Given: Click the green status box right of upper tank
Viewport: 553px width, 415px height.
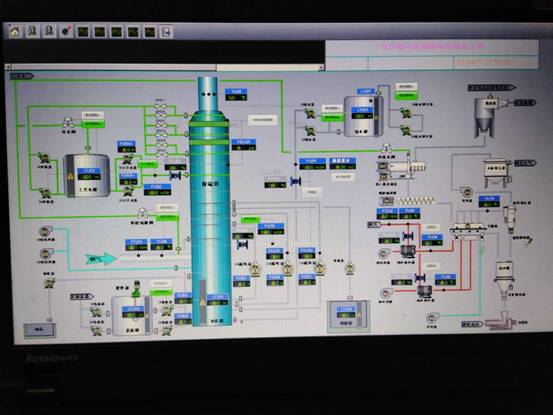Looking at the screenshot, I should (406, 95).
